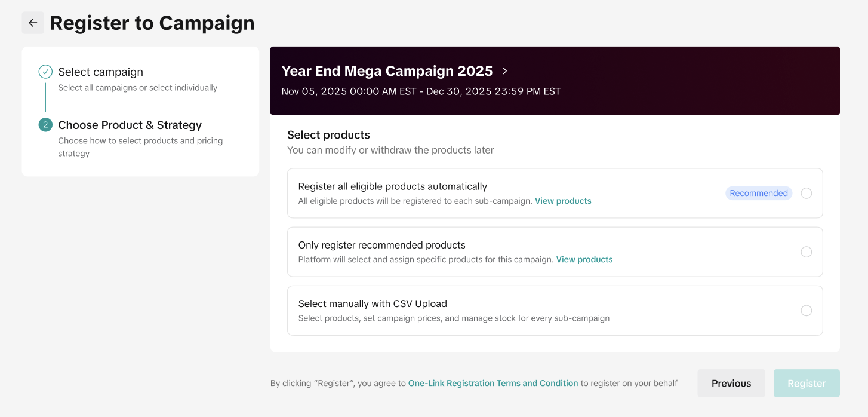The height and width of the screenshot is (417, 868).
Task: Click the Only register recommended products title
Action: coord(381,245)
